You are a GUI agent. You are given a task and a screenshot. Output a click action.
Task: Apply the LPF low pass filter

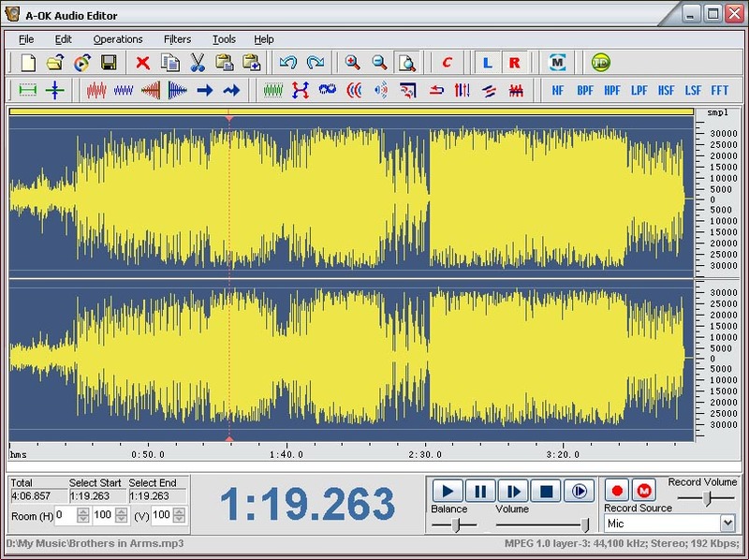click(639, 90)
